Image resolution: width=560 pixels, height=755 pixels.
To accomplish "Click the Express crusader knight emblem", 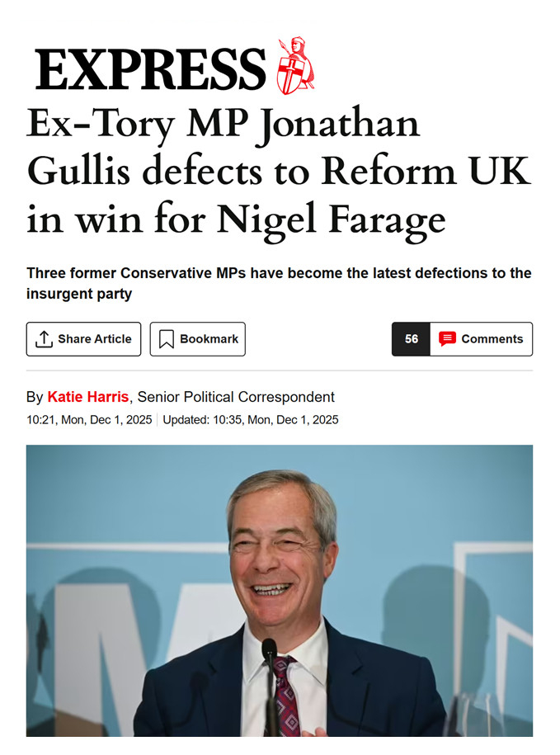I will tap(294, 66).
